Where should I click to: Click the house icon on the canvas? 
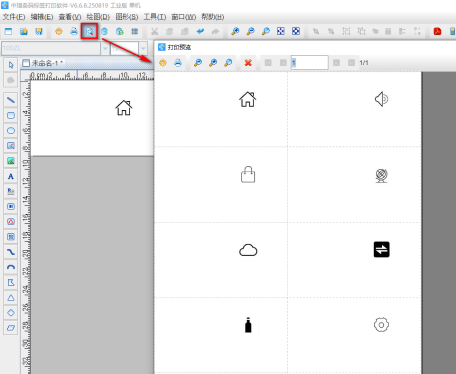(x=124, y=108)
